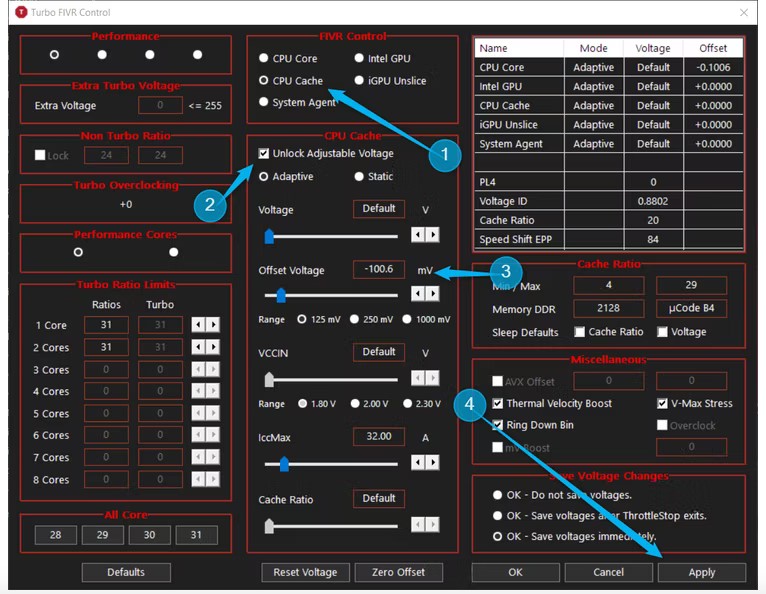The image size is (766, 594).
Task: Select System Agent row in table
Action: coord(609,144)
